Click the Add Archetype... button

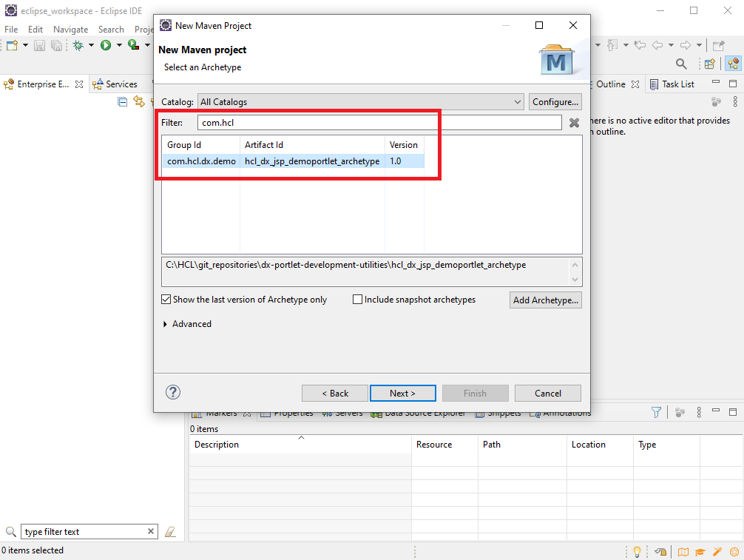coord(546,300)
